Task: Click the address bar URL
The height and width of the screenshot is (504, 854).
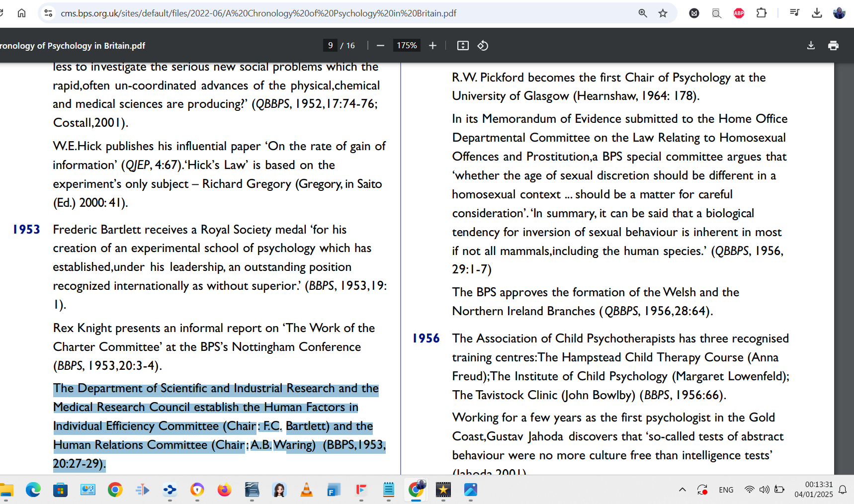Action: [258, 13]
